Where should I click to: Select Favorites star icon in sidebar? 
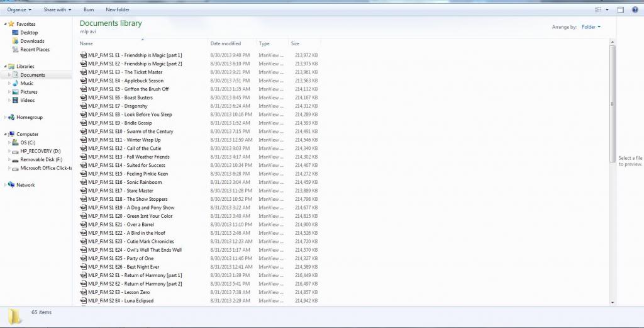point(11,24)
